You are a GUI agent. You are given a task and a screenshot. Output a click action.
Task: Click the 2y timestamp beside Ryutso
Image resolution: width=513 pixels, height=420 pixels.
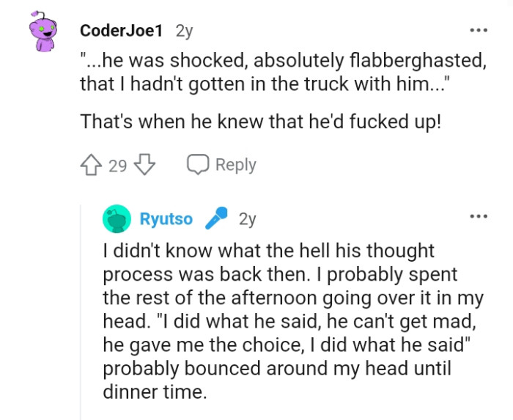tap(248, 219)
